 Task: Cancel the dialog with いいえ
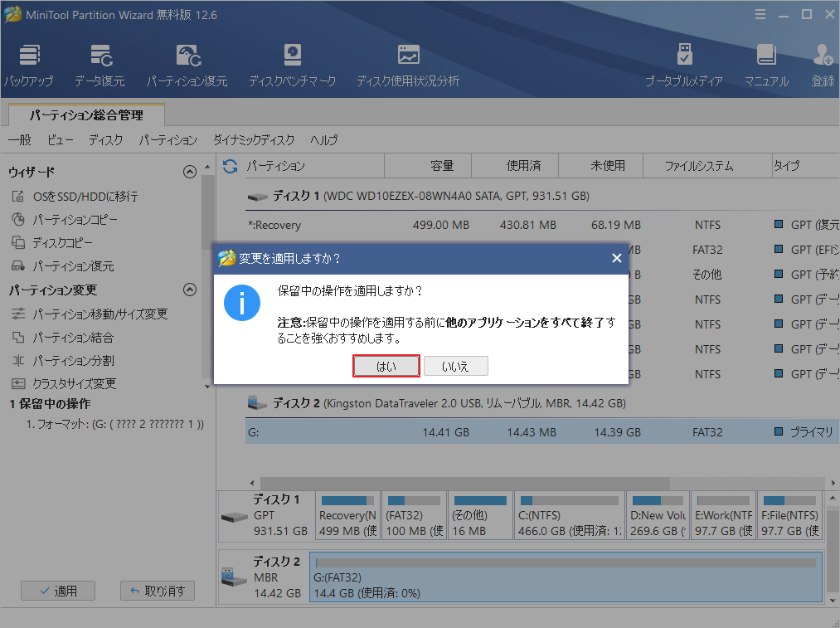pos(455,365)
